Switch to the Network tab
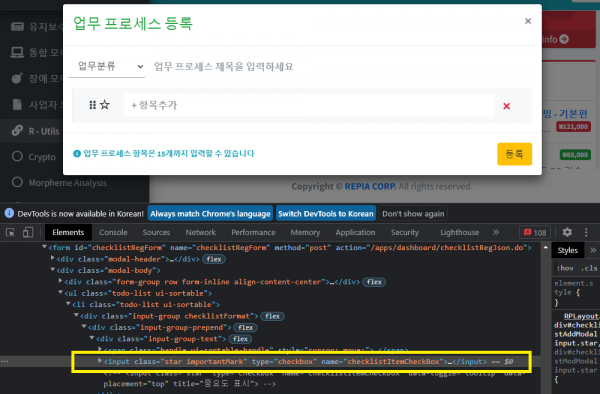The image size is (600, 394). (201, 232)
